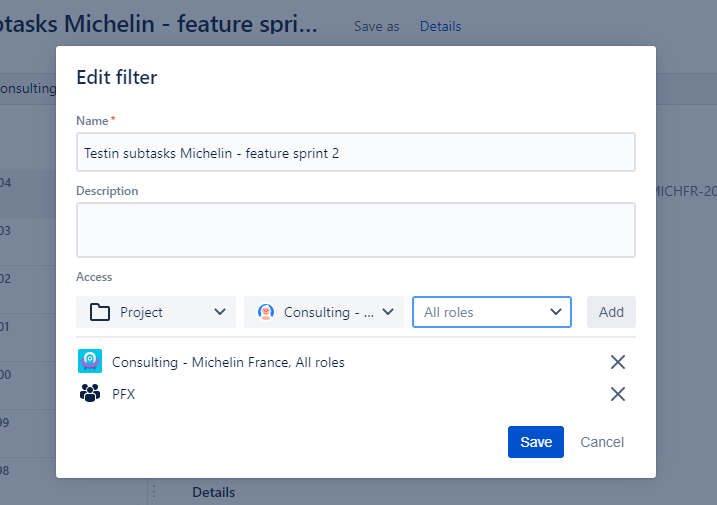Click the 'Description' field label
This screenshot has width=717, height=505.
107,191
